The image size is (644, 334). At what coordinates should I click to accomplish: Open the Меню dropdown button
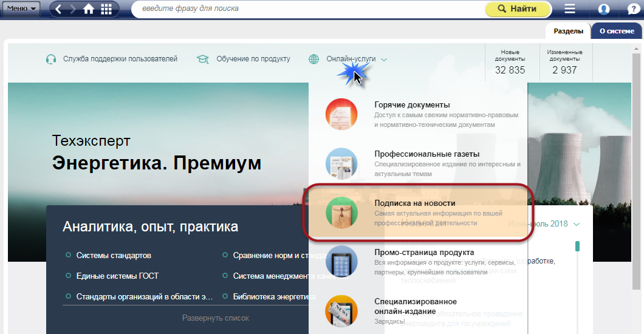pos(22,9)
